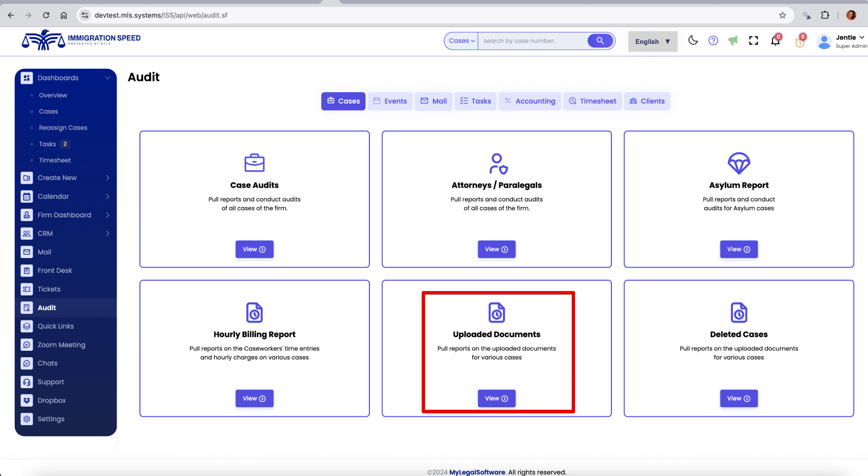The width and height of the screenshot is (868, 476).
Task: Click the timer clock icon in header
Action: pos(800,42)
